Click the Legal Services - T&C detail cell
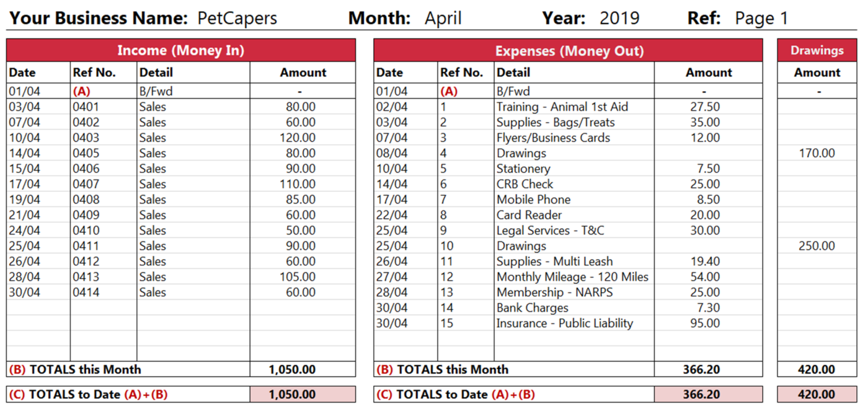 point(550,230)
